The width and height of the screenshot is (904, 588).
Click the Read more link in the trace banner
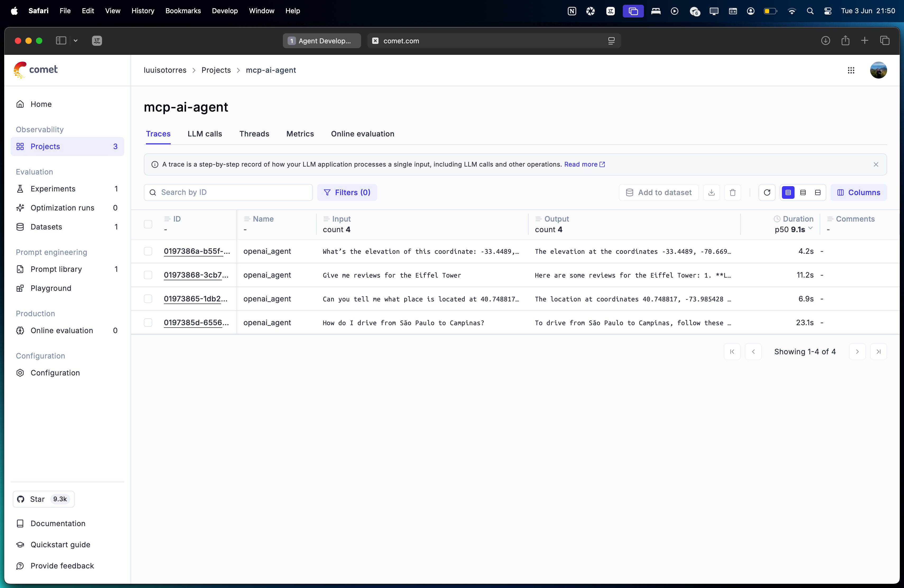[582, 164]
